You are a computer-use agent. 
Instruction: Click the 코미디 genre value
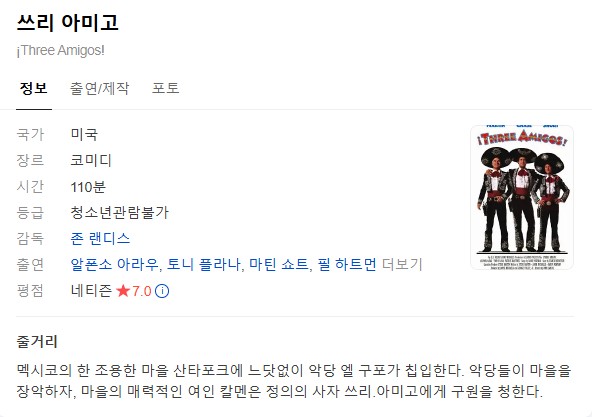91,161
